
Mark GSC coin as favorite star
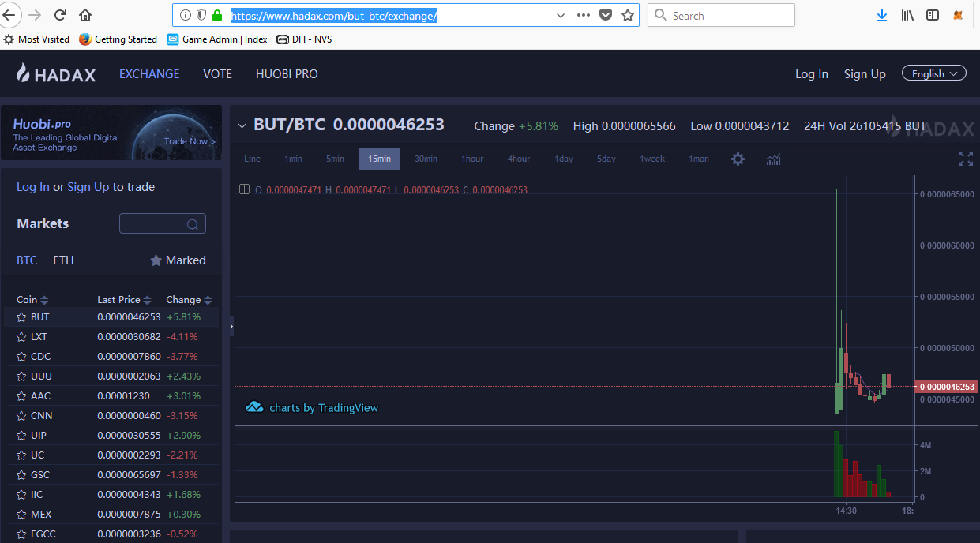[x=21, y=475]
